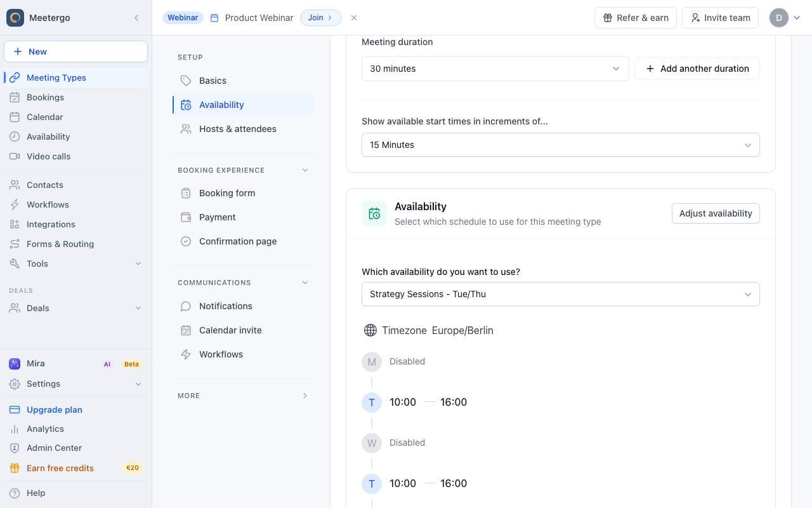Click the Refer & earn button
812x508 pixels.
pyautogui.click(x=636, y=18)
